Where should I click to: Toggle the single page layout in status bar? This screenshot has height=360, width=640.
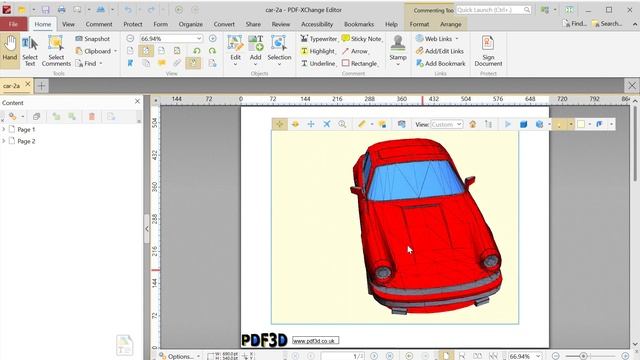point(446,356)
